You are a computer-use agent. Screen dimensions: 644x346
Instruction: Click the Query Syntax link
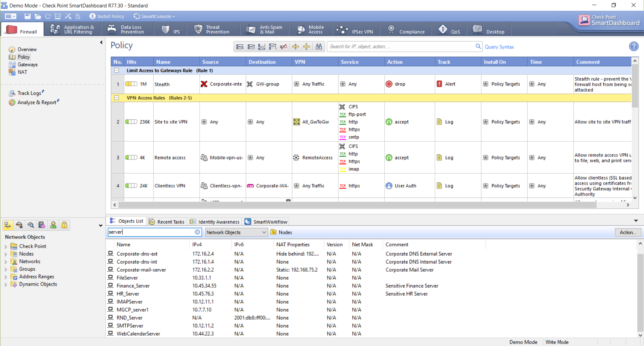coord(499,47)
